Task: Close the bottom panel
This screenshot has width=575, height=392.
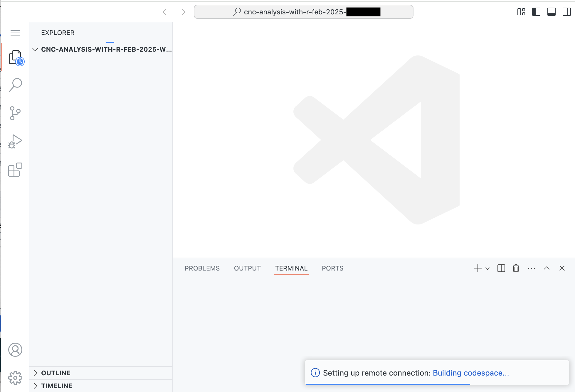Action: [562, 268]
